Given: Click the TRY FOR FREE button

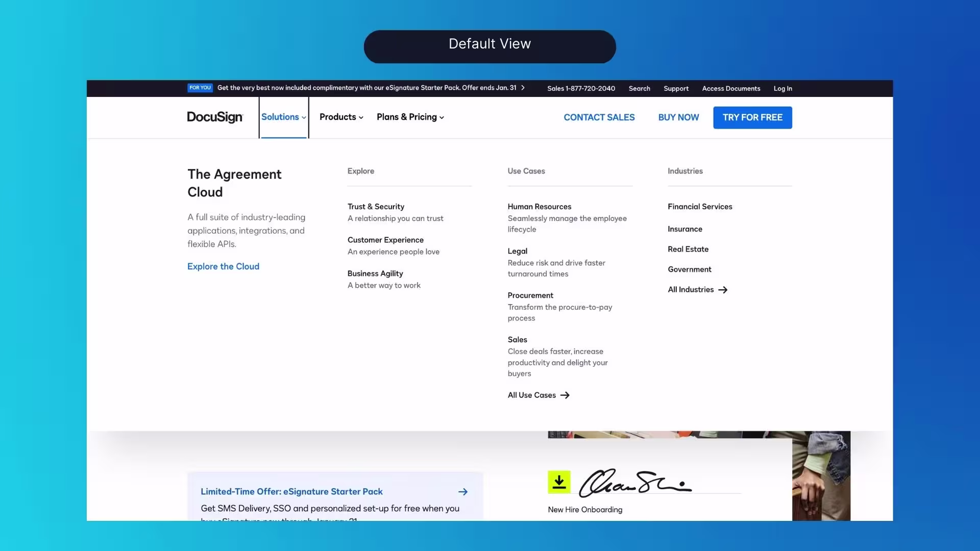Looking at the screenshot, I should [x=752, y=118].
